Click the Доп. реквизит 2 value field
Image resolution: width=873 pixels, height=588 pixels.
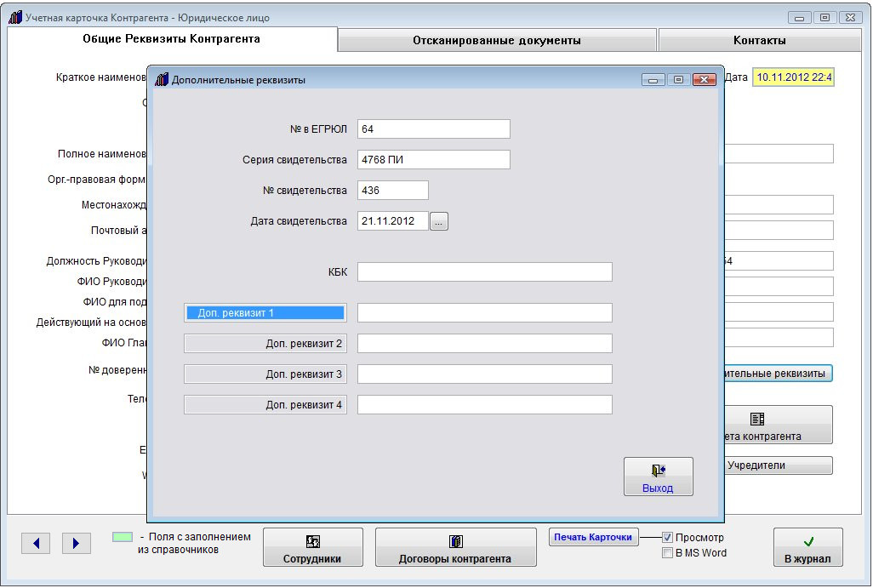[485, 344]
